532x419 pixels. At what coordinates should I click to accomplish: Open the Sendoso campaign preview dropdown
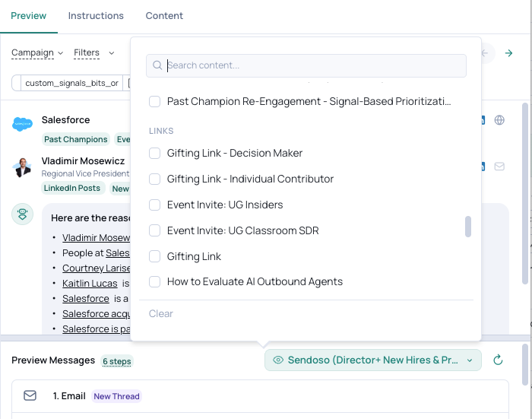click(373, 360)
